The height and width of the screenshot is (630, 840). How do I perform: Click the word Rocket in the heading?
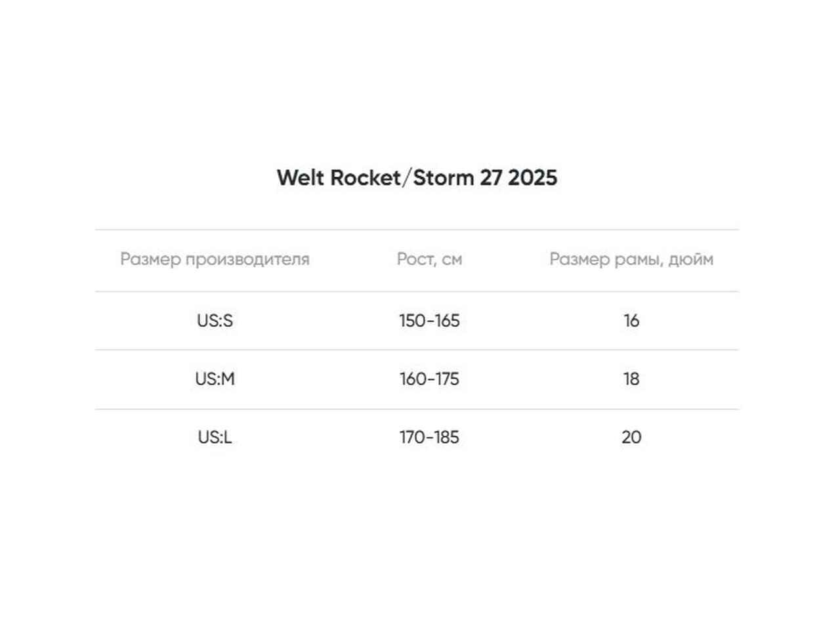click(365, 178)
